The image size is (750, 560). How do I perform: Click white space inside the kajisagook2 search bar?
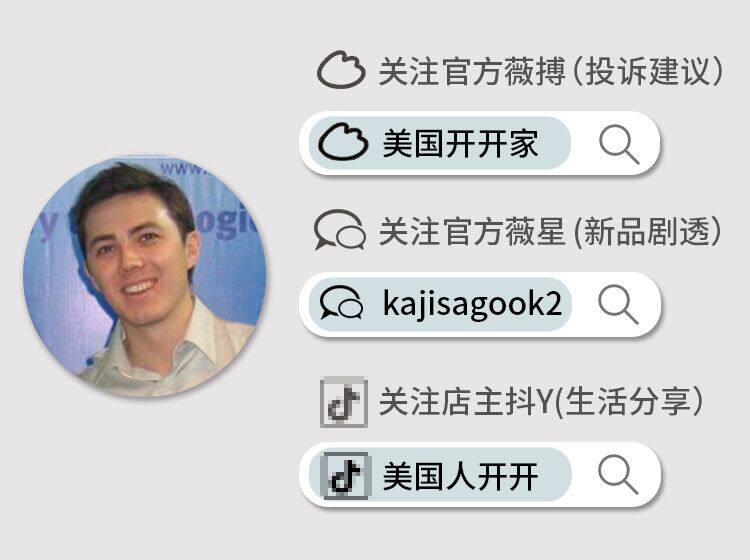tap(584, 304)
